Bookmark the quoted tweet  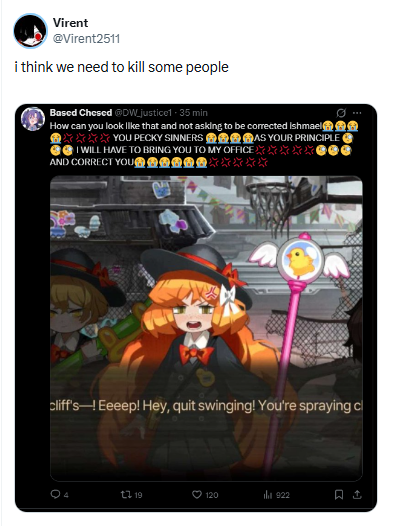point(339,494)
